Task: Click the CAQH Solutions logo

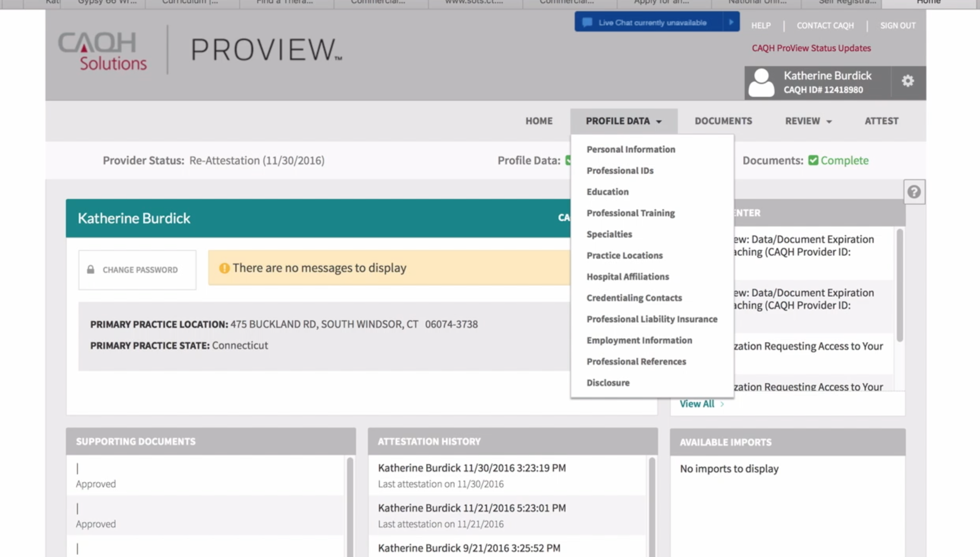Action: [103, 51]
